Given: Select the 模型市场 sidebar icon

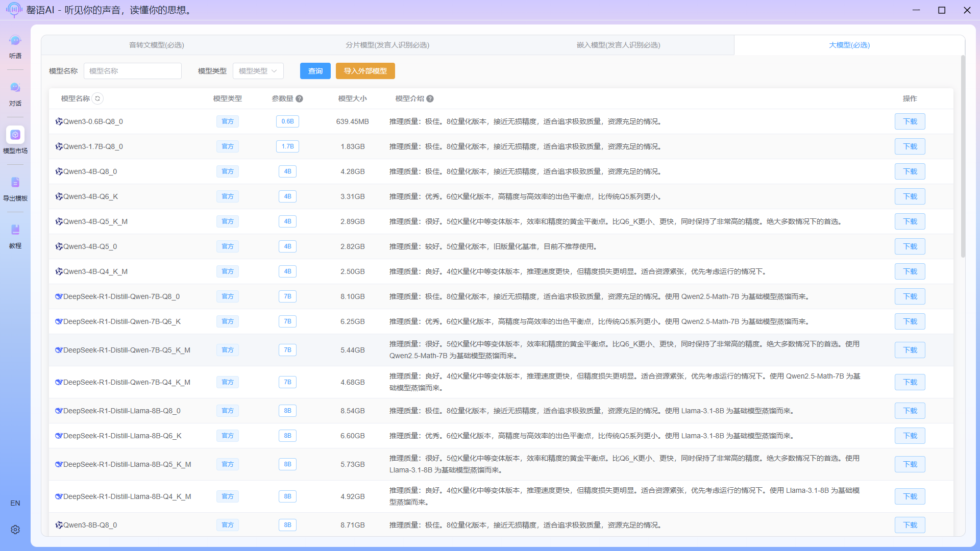Looking at the screenshot, I should 15,135.
